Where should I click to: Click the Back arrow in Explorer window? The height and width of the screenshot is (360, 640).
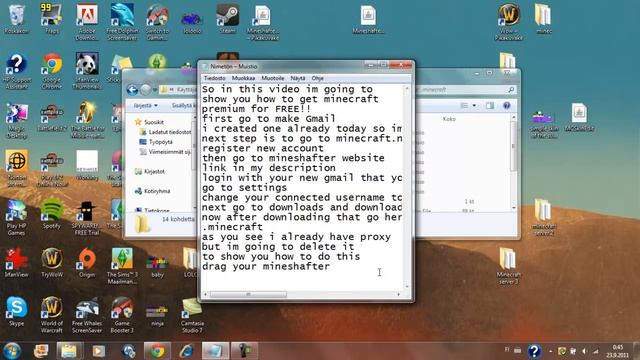coord(132,89)
